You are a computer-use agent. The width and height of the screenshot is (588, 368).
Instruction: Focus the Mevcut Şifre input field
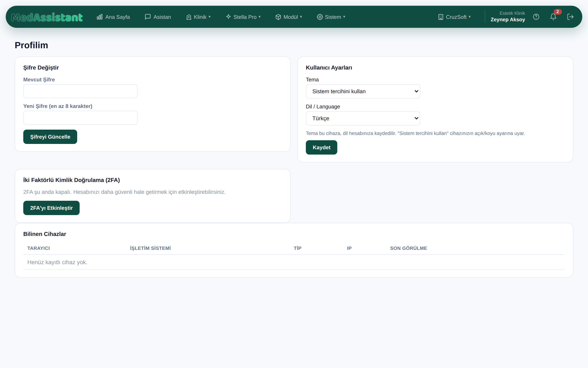pos(80,91)
